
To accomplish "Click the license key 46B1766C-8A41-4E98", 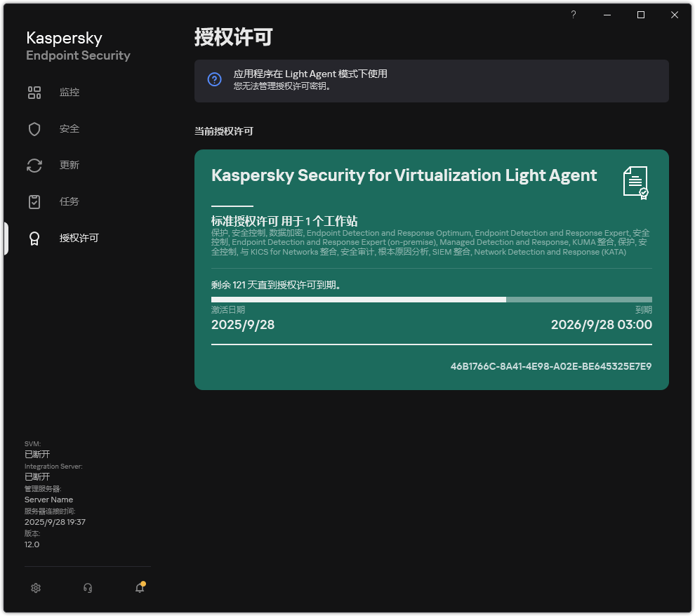I will (x=550, y=366).
